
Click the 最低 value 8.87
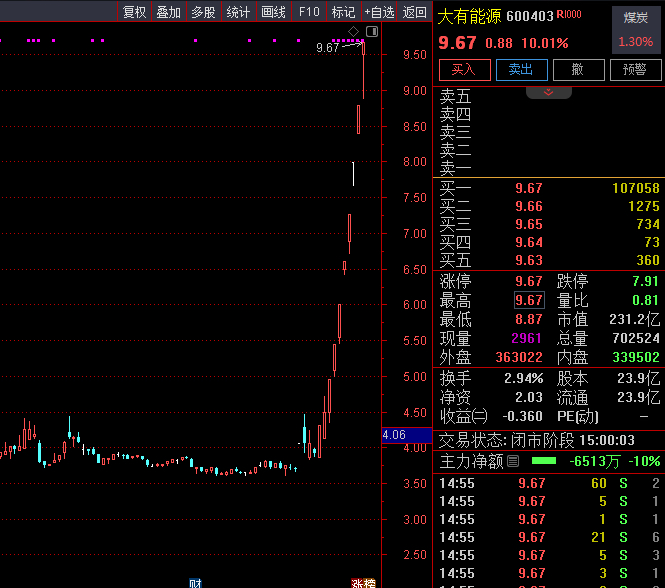[529, 319]
